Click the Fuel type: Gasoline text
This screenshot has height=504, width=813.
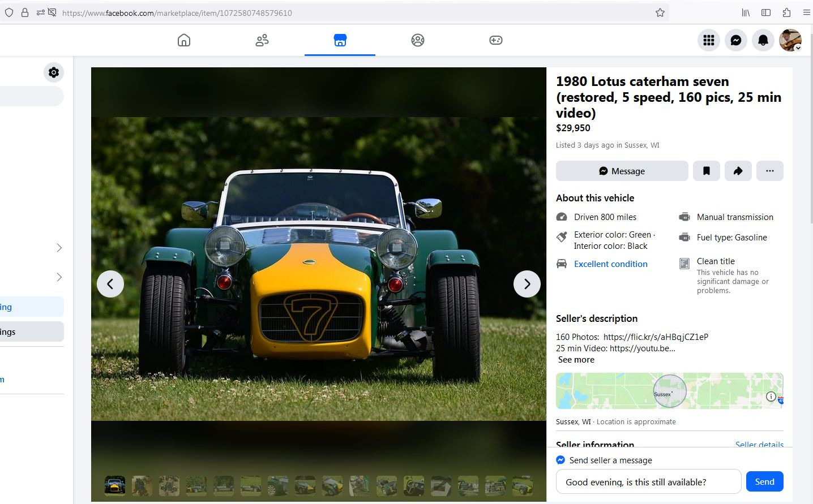[x=732, y=238]
